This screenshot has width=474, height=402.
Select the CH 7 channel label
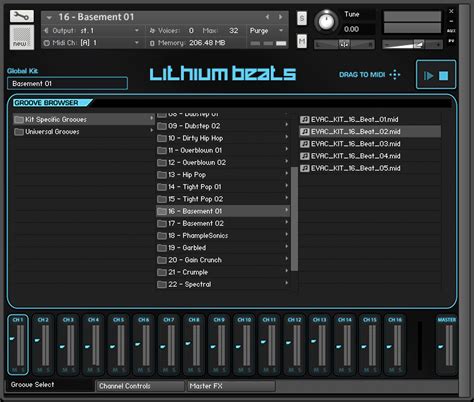[x=169, y=320]
